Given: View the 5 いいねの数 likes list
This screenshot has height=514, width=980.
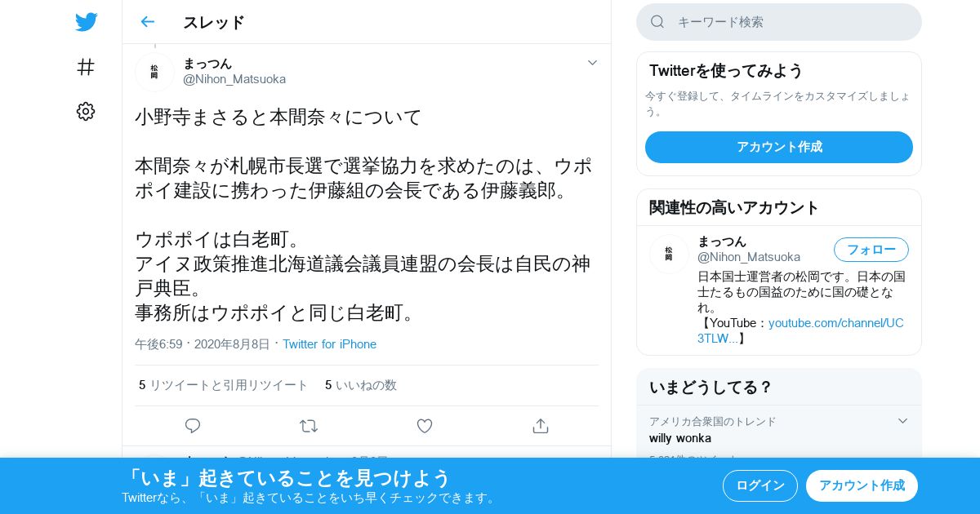Looking at the screenshot, I should 360,385.
